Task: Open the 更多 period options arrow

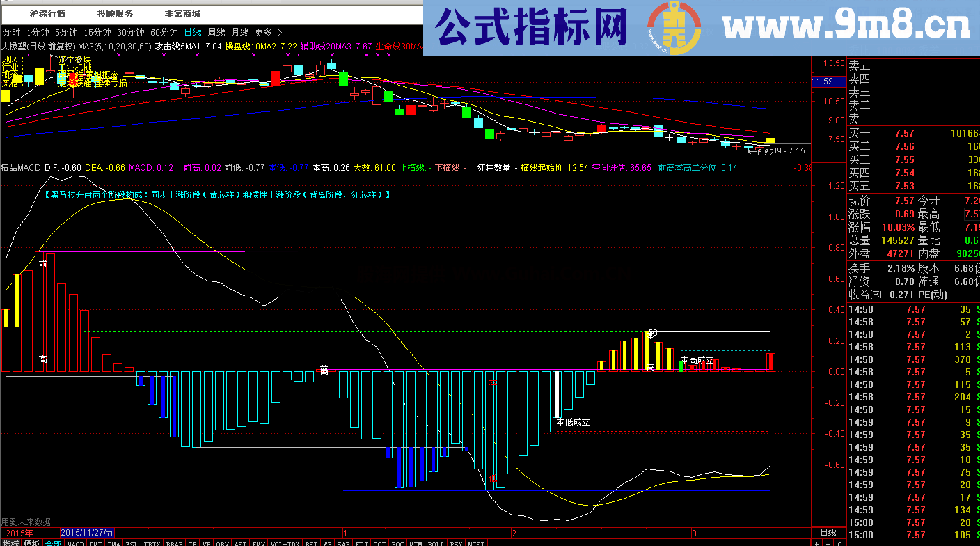Action: tap(280, 32)
